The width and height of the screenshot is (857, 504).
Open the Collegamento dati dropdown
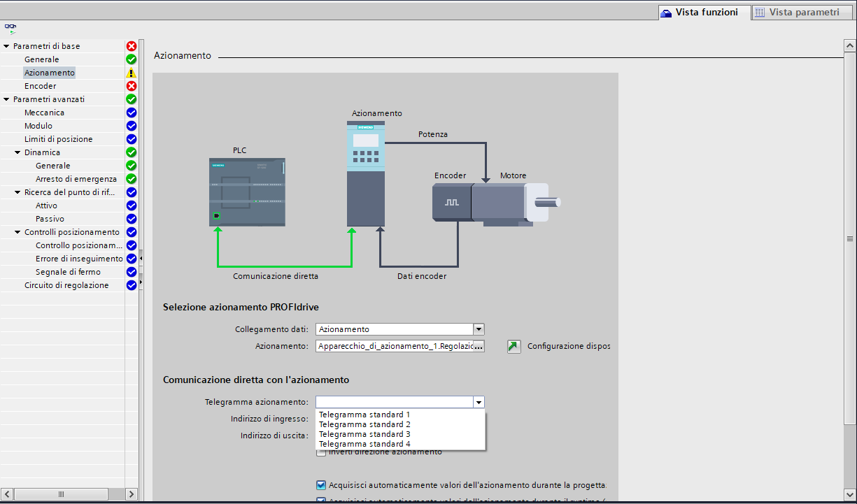(479, 329)
